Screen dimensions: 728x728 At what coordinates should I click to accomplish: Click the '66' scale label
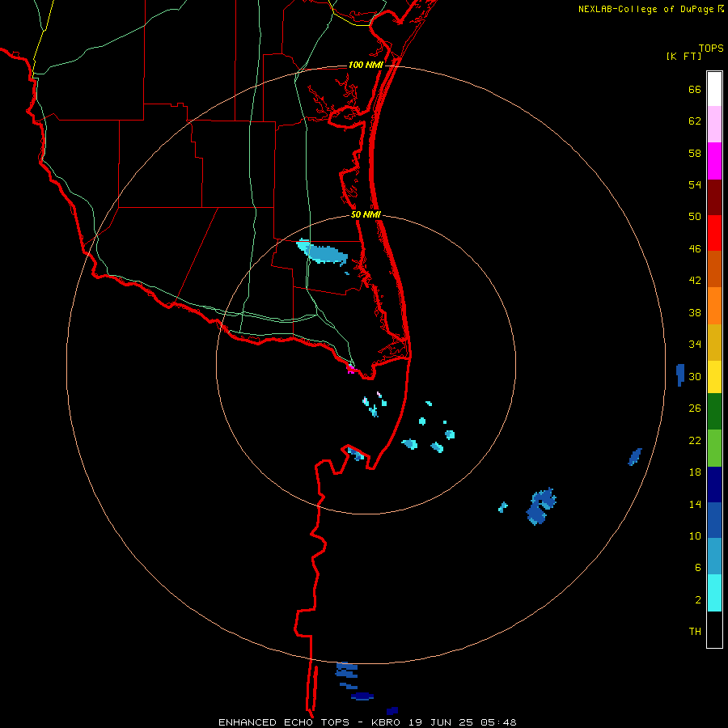click(x=695, y=89)
